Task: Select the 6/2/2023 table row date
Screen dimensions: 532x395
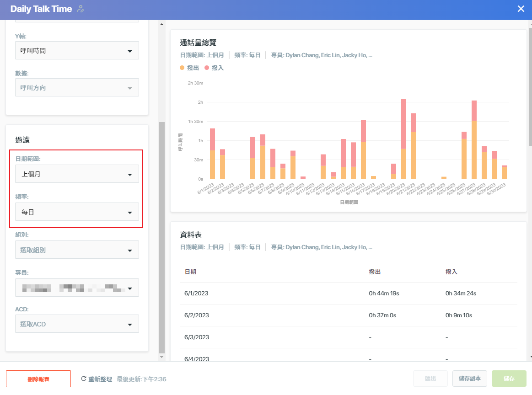Action: pyautogui.click(x=196, y=315)
